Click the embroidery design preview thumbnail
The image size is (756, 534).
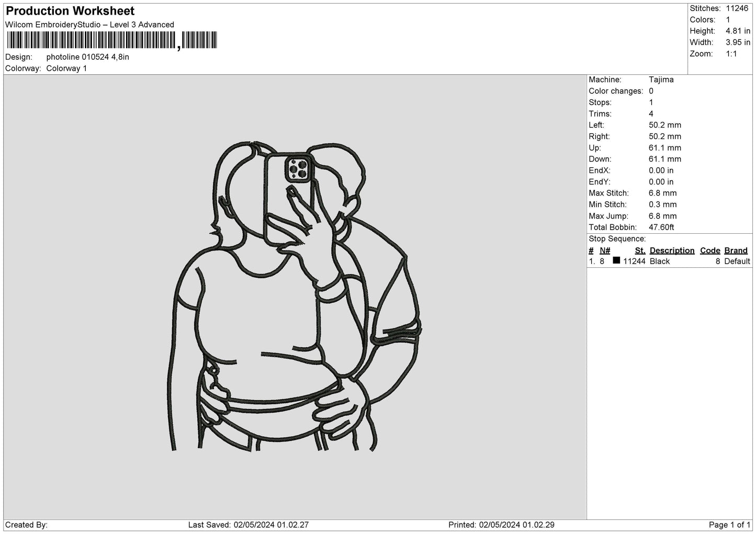click(x=296, y=296)
